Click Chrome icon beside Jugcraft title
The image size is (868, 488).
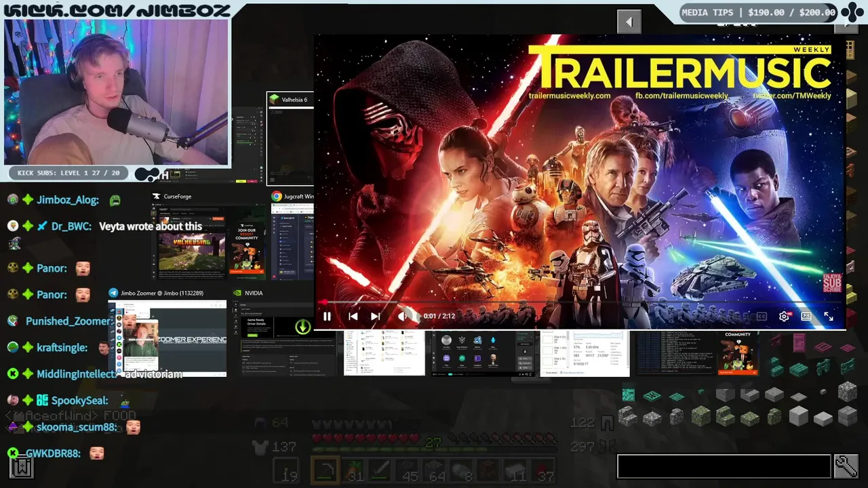tap(277, 197)
